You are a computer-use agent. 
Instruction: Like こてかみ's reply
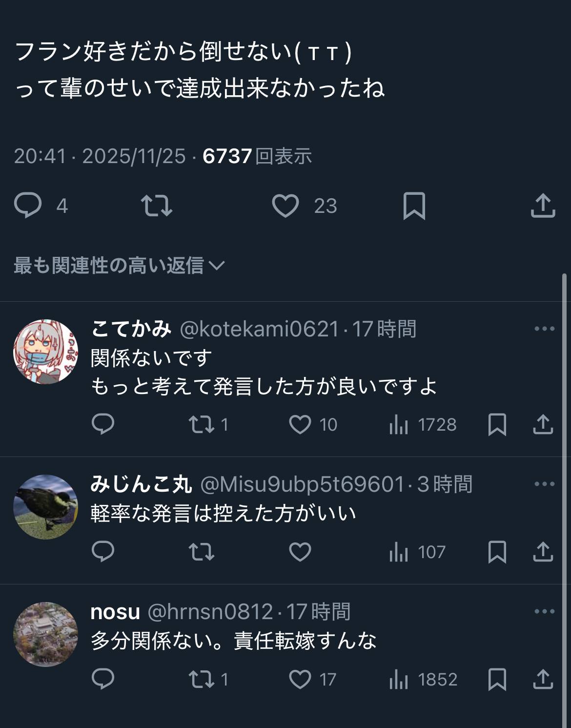coord(300,424)
